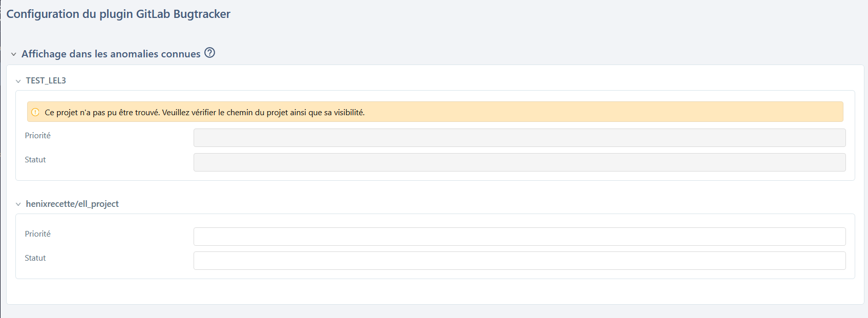The image size is (868, 318).
Task: Click the Statut label under henixrecette/ell_project
Action: [x=35, y=258]
